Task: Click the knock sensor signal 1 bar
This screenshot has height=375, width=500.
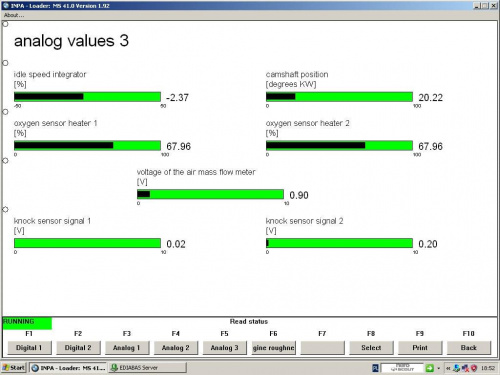Action: 87,243
